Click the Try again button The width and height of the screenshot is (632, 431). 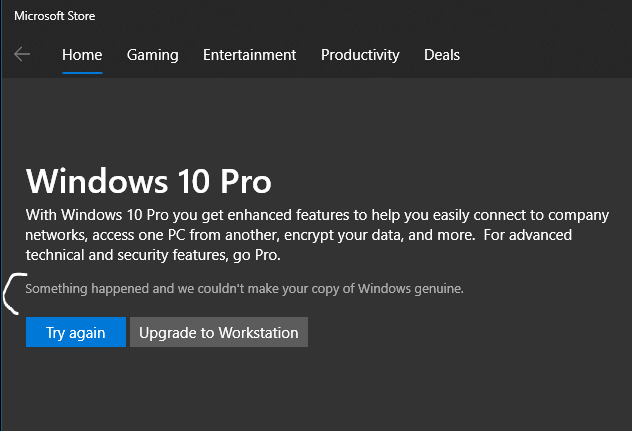click(76, 332)
